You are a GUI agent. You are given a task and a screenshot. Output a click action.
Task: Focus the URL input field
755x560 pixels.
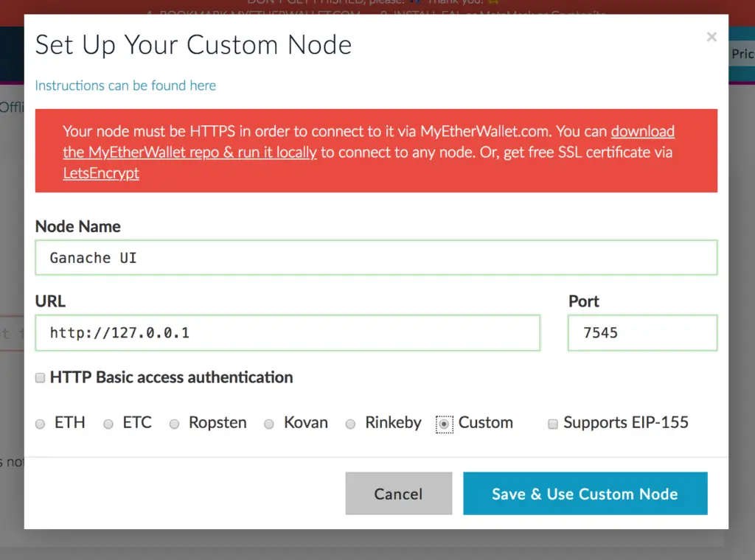pyautogui.click(x=288, y=333)
